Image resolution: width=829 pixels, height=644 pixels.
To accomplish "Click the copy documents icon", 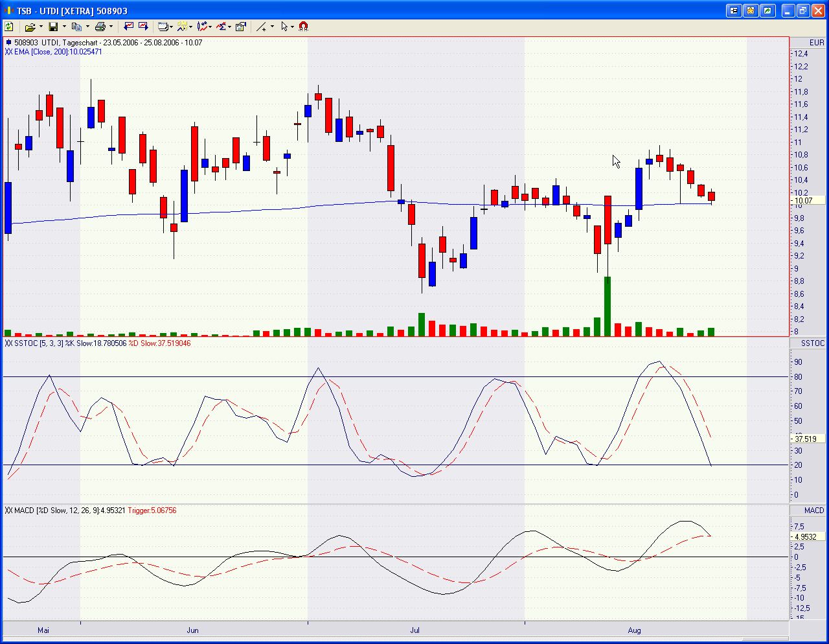I will (x=76, y=27).
